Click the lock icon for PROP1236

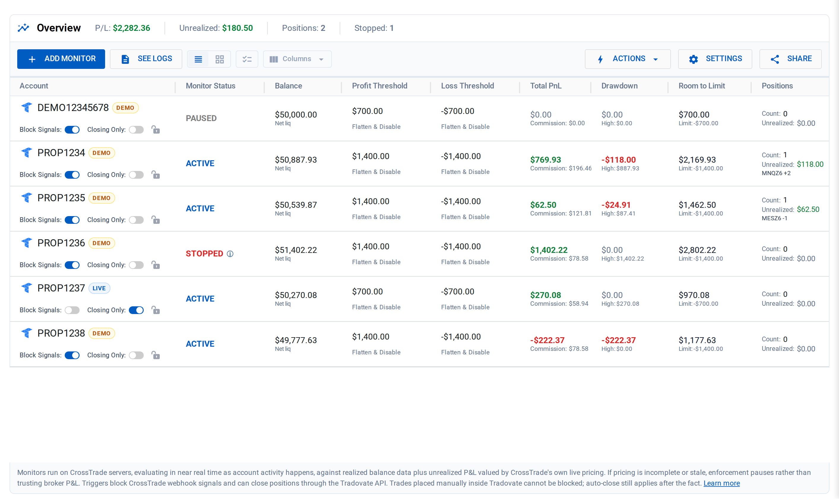(156, 265)
